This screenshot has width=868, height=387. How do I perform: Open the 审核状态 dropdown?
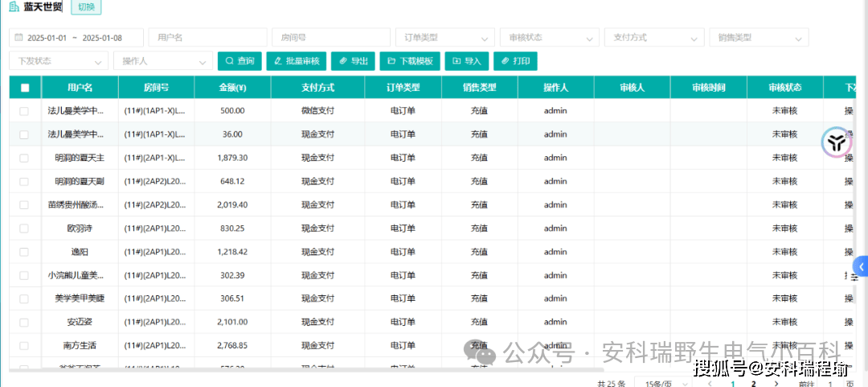click(x=549, y=38)
